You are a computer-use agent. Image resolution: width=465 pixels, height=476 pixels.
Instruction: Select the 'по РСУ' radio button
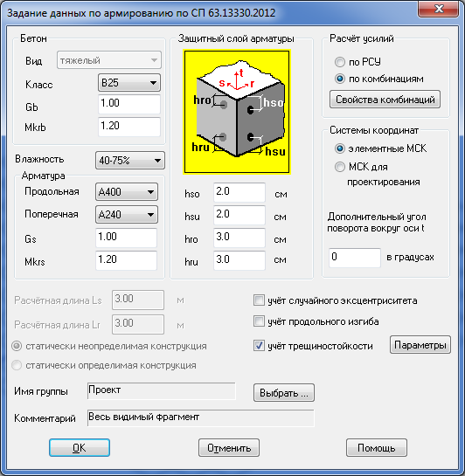pos(340,62)
